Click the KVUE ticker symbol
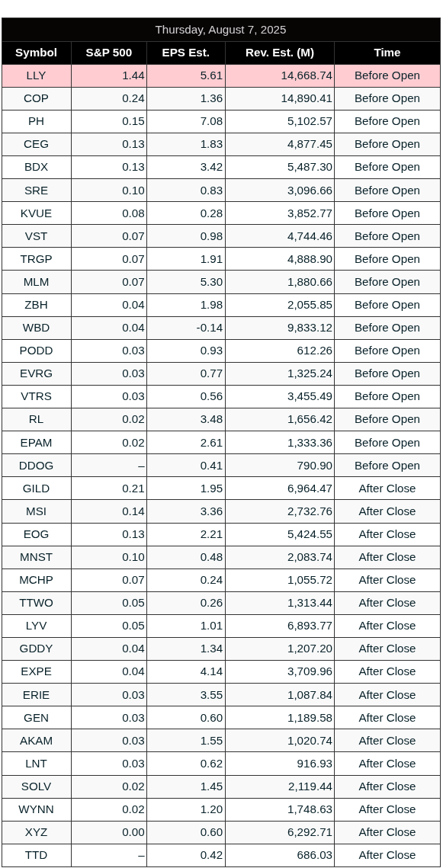This screenshot has height=868, width=443. tap(36, 213)
